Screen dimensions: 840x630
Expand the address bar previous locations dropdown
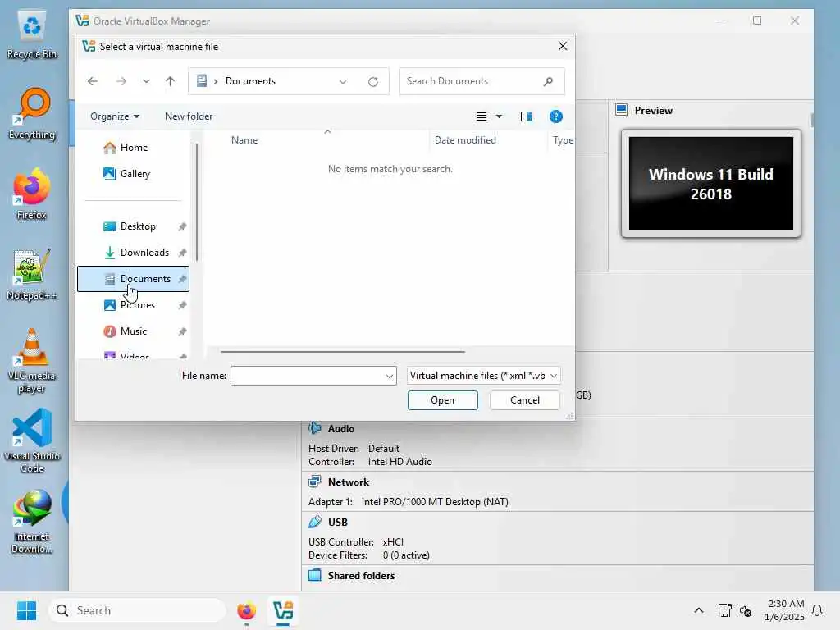(343, 81)
